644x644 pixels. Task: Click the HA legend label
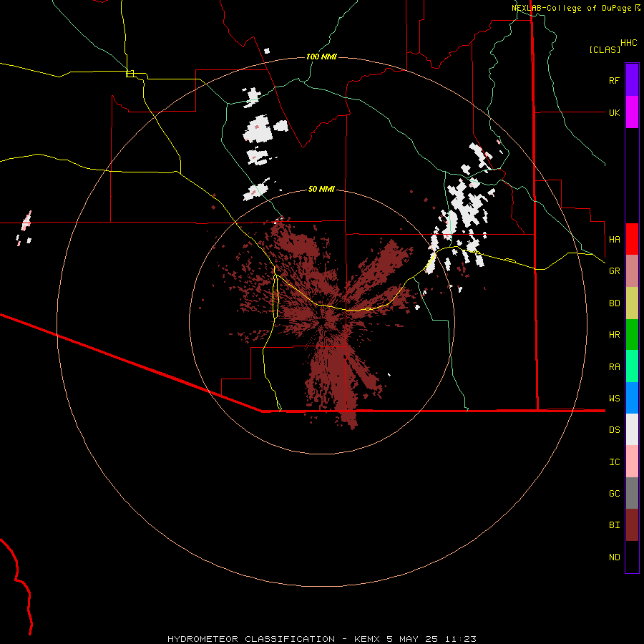pyautogui.click(x=614, y=239)
